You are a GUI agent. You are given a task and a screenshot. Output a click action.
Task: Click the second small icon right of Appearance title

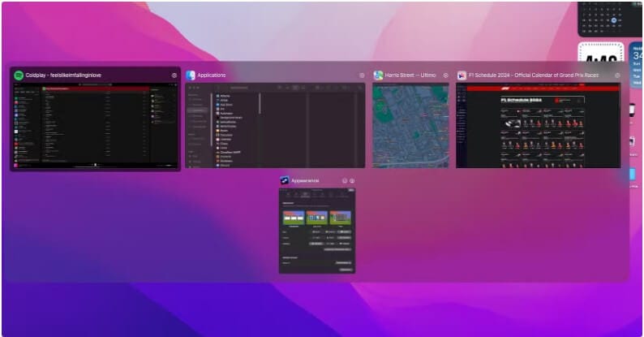pos(352,181)
